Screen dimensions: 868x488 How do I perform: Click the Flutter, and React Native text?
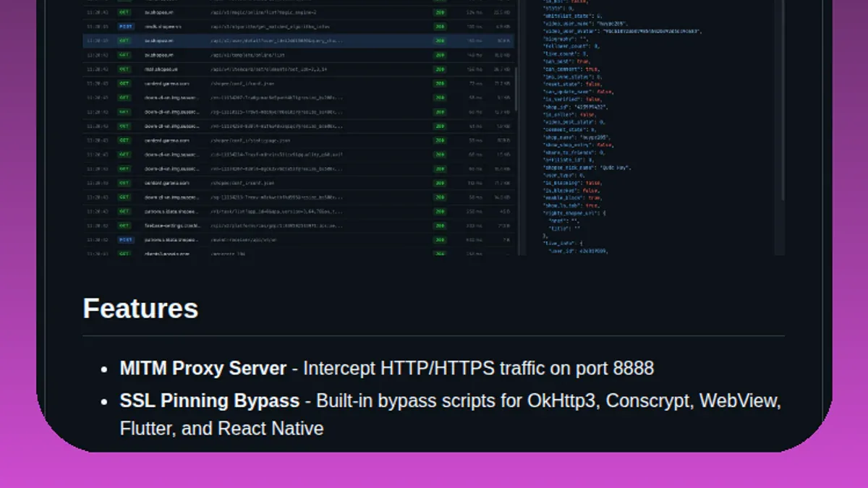pyautogui.click(x=221, y=428)
